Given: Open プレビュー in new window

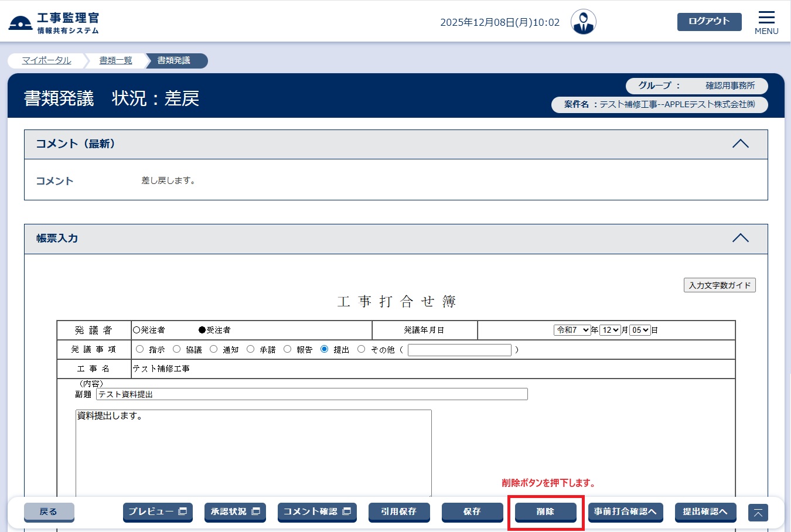Looking at the screenshot, I should (x=158, y=511).
